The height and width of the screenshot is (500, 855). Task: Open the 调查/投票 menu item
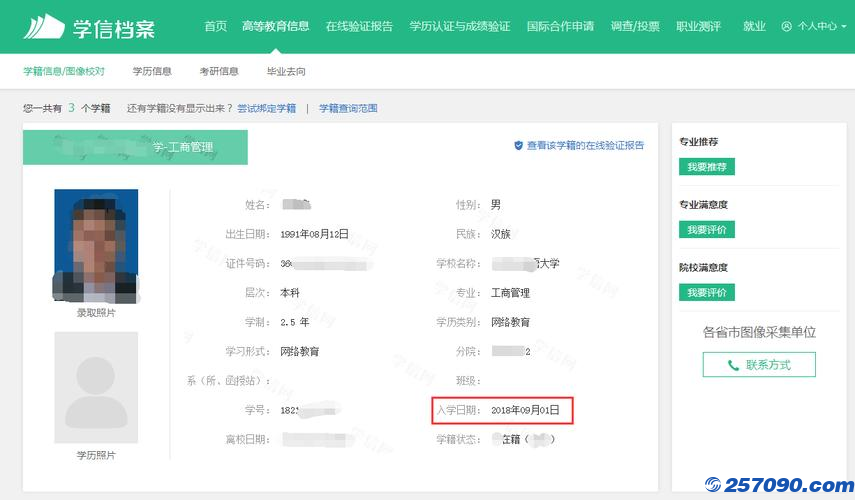[x=635, y=27]
